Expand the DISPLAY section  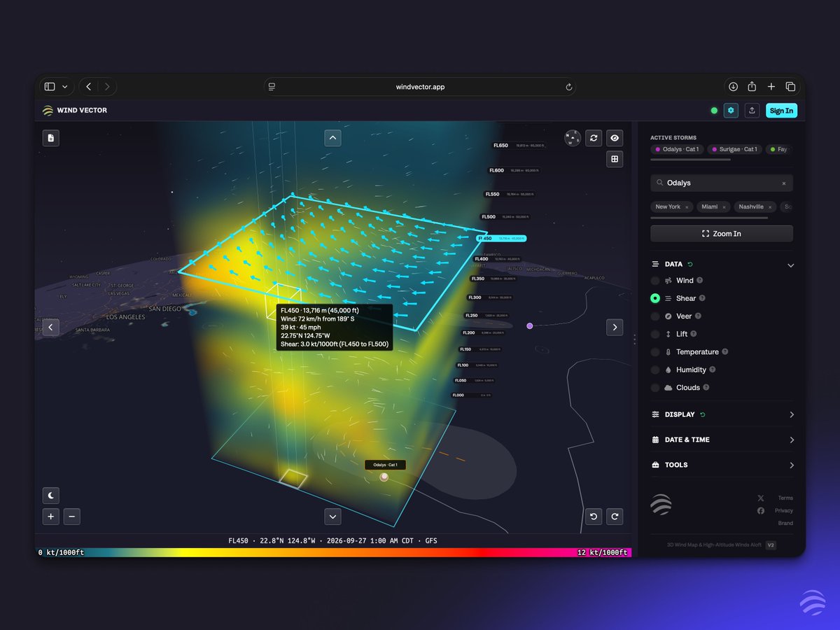tap(792, 414)
